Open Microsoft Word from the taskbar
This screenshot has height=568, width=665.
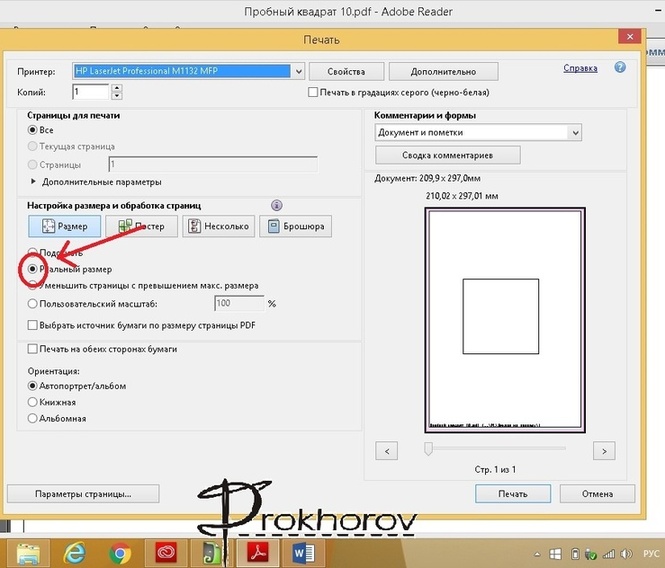coord(303,551)
